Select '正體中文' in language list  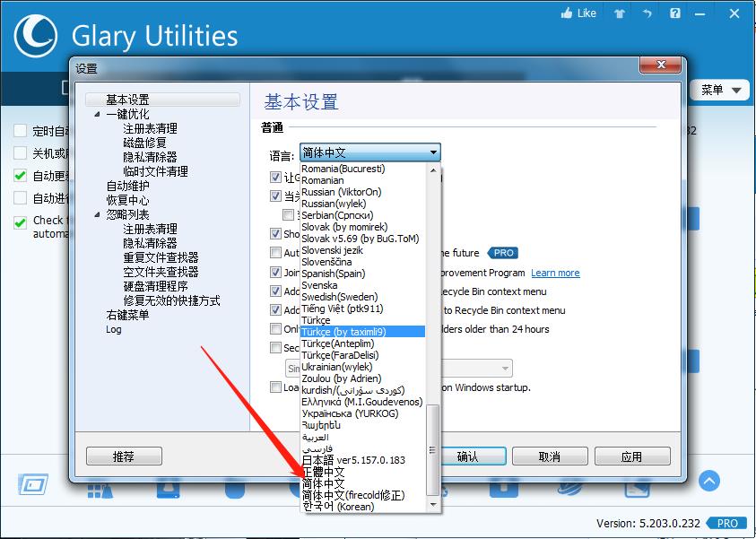[324, 472]
